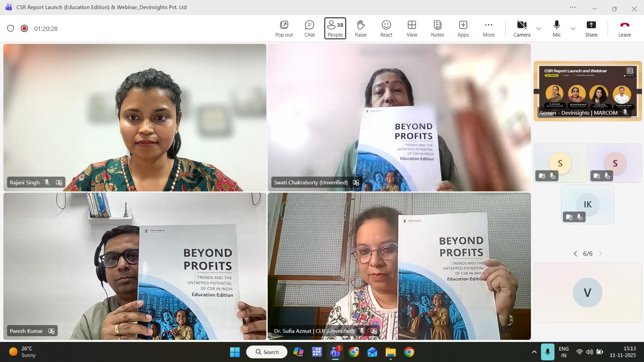Click the meeting timer 01:20:28
Screen dimensions: 644x362
coord(46,29)
